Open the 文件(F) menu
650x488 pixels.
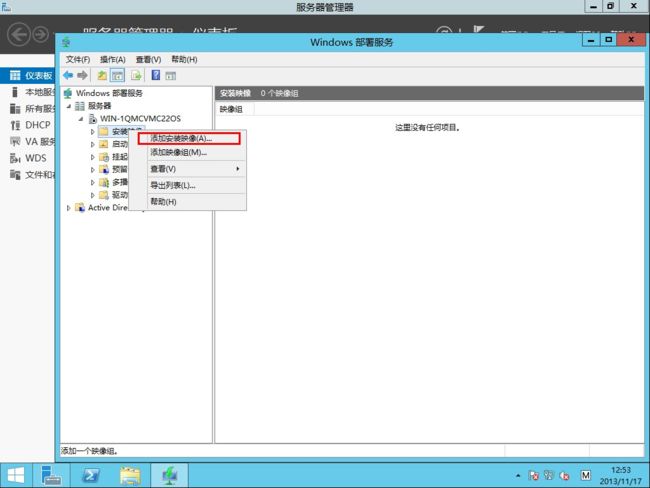pos(78,60)
